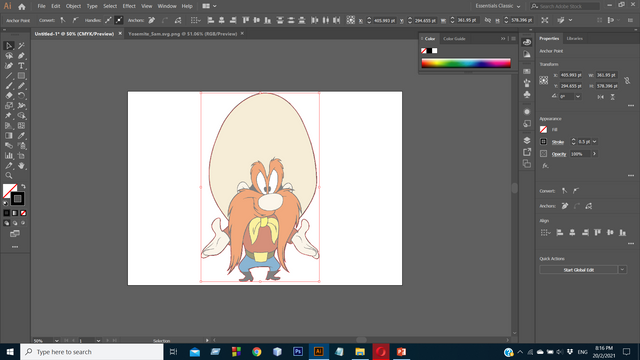
Task: Select the Scale tool
Action: (x=9, y=106)
